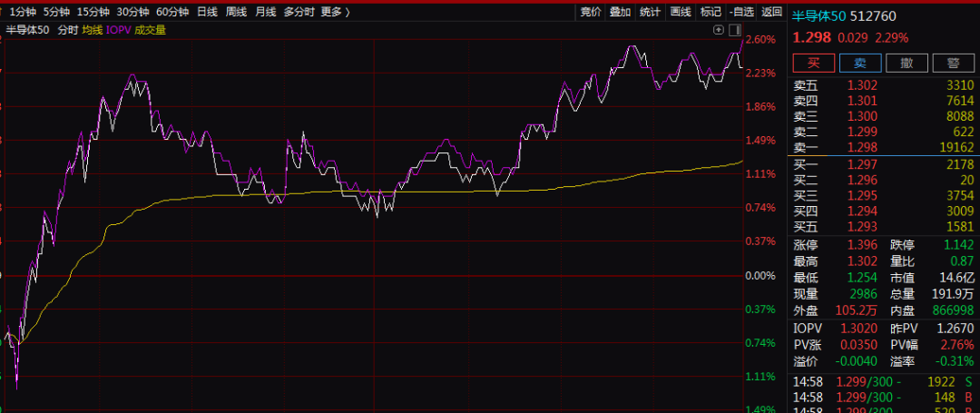Toggle the side panel layout icon
Screen dimensions: 980x413
coord(734,29)
